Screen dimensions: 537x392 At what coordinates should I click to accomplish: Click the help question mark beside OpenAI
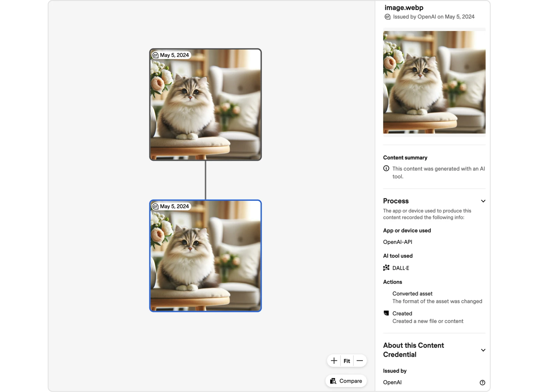coord(482,382)
